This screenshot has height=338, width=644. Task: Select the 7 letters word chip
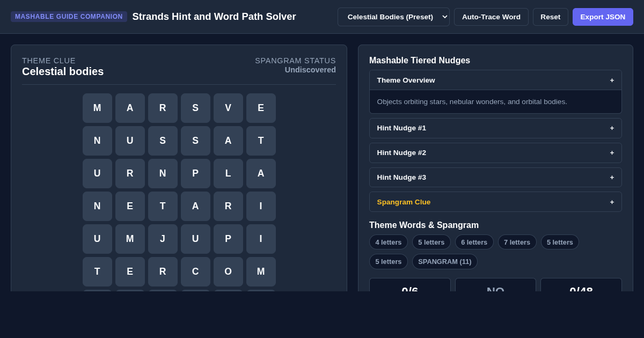coord(517,242)
